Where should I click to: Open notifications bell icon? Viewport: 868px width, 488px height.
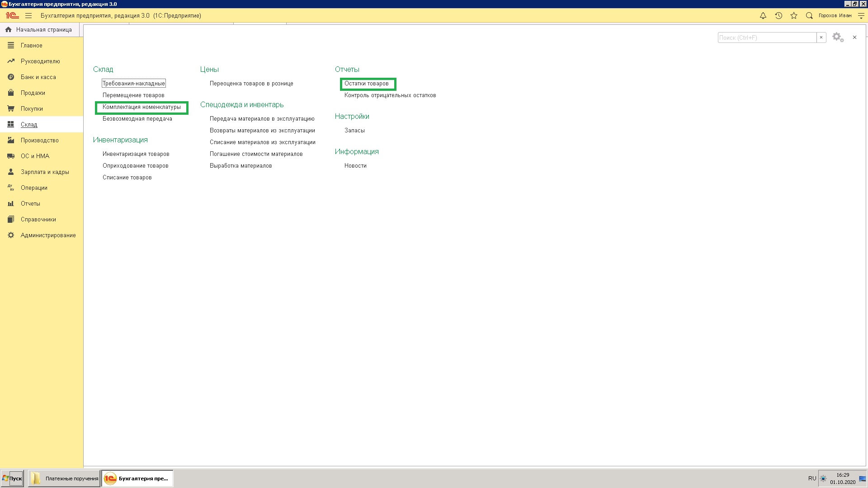(x=763, y=15)
